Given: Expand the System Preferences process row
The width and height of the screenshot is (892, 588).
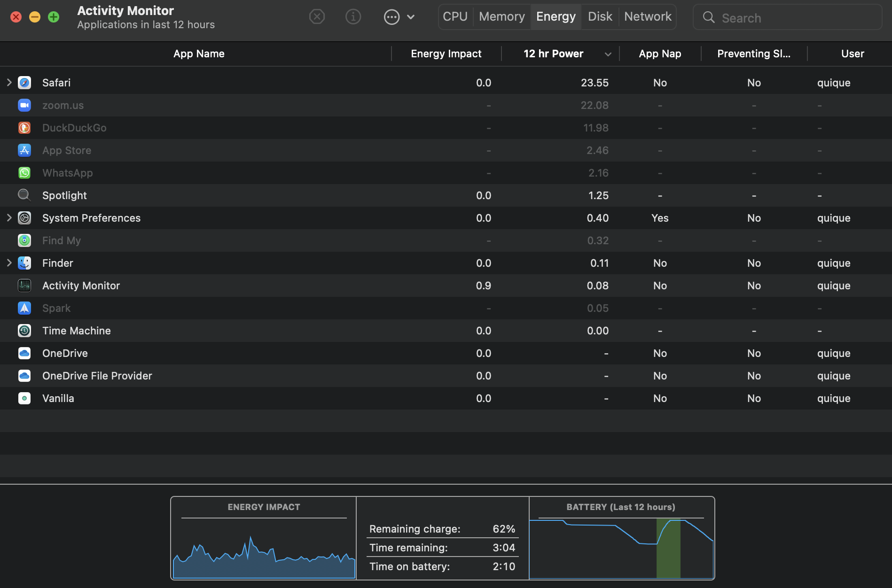Looking at the screenshot, I should [x=9, y=218].
